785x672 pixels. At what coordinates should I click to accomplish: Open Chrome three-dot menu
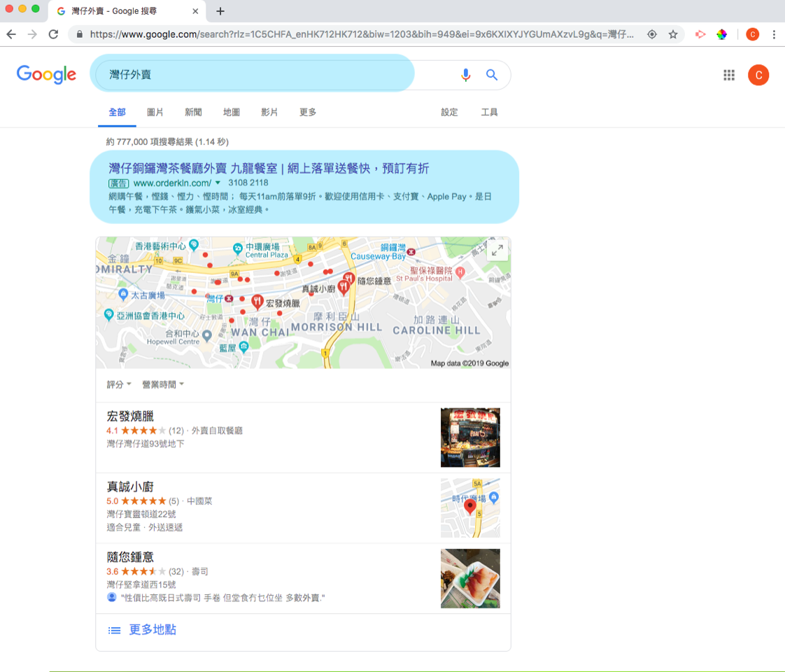point(774,34)
